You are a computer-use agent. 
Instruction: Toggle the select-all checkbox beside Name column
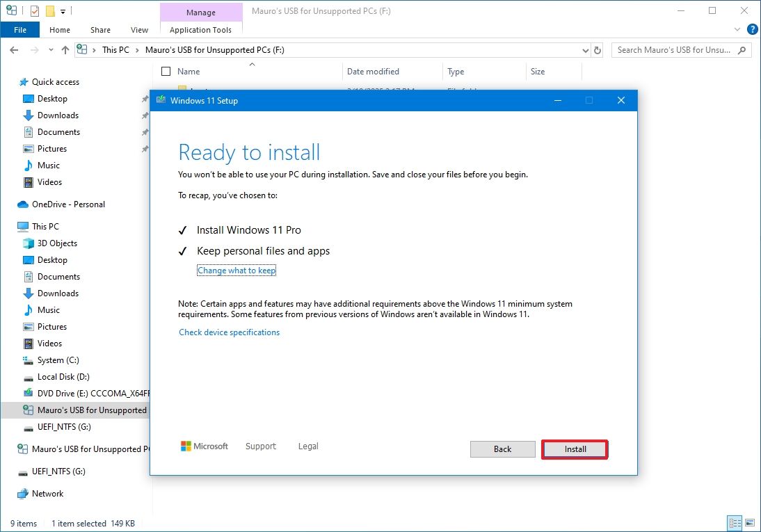coord(165,72)
